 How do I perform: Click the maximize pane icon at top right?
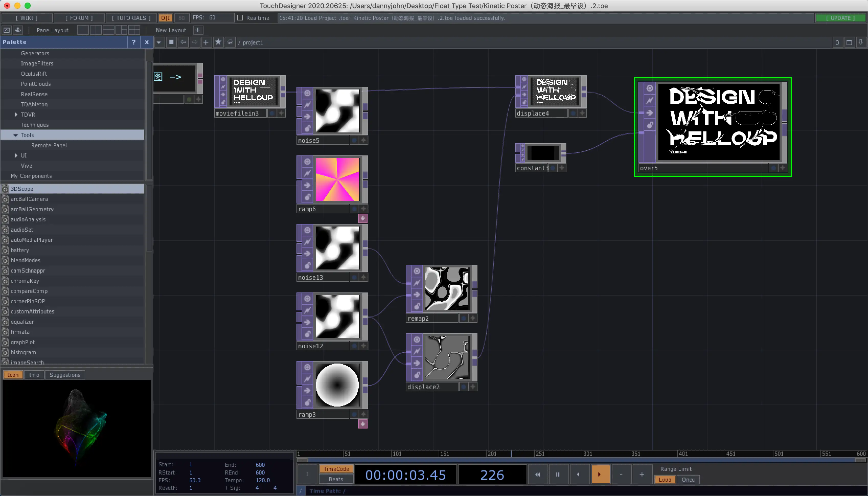click(x=849, y=43)
